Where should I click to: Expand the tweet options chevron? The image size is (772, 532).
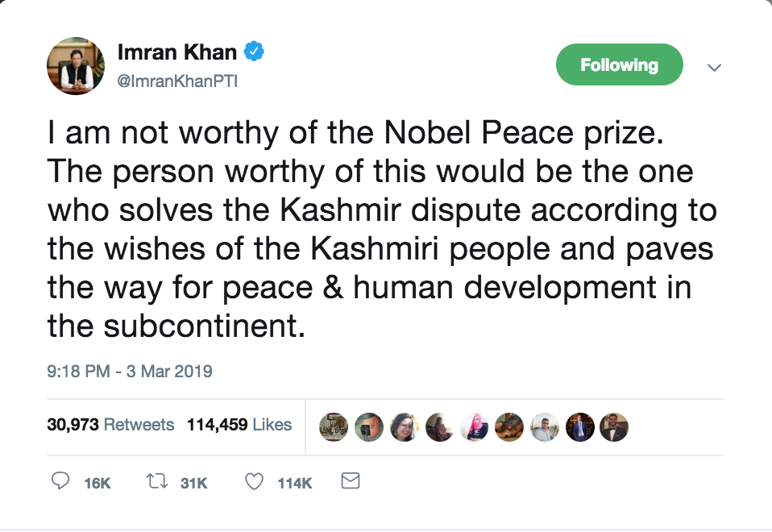click(713, 68)
